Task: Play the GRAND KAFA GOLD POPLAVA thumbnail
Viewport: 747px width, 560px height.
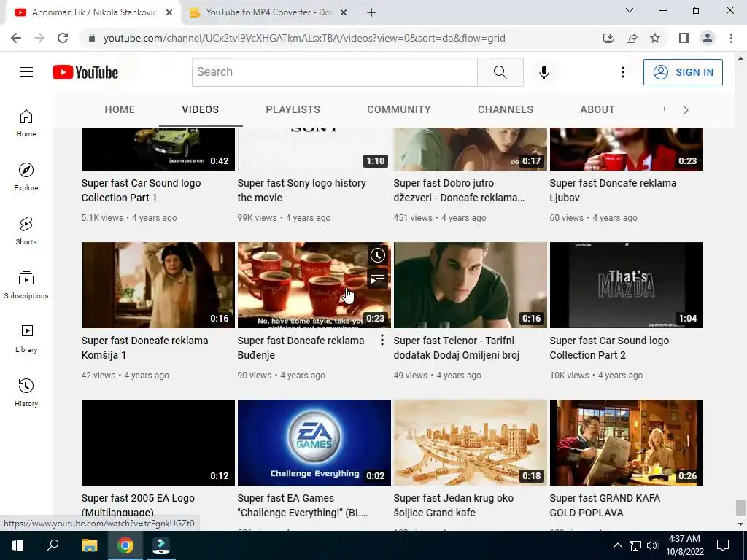Action: (x=627, y=443)
